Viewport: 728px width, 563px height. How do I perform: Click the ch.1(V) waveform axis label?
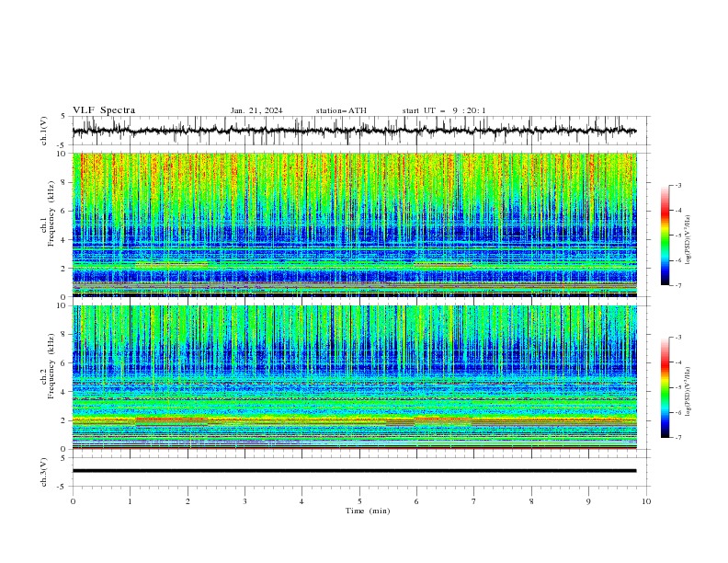coord(44,131)
